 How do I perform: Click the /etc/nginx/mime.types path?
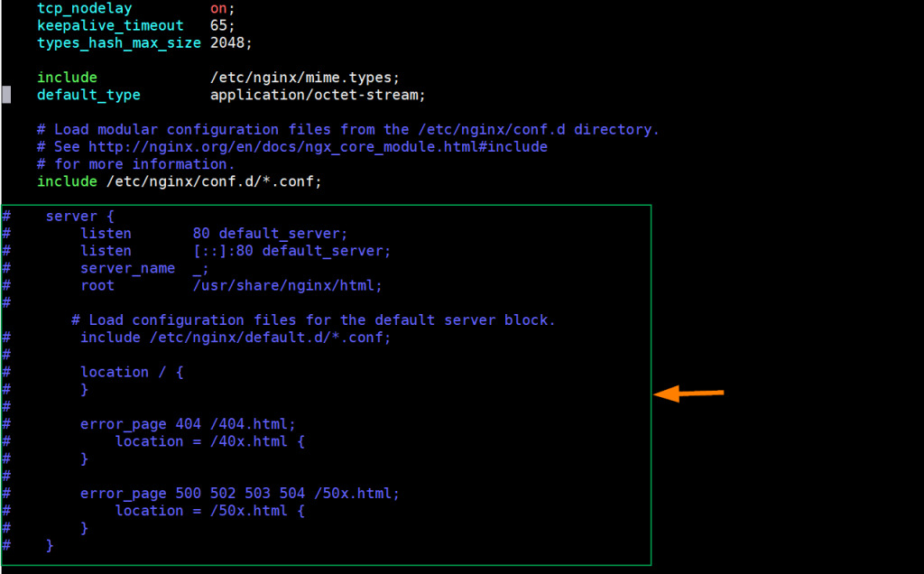(x=304, y=78)
